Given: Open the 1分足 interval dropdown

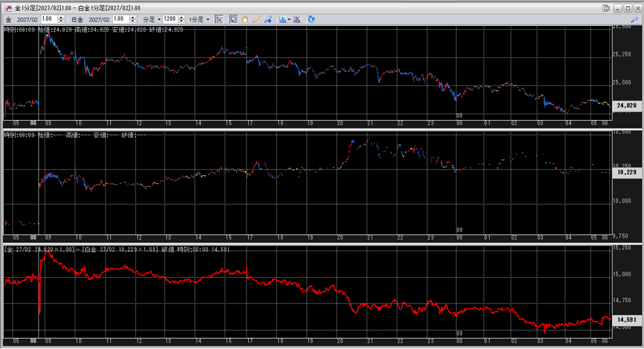Looking at the screenshot, I should click(x=199, y=20).
